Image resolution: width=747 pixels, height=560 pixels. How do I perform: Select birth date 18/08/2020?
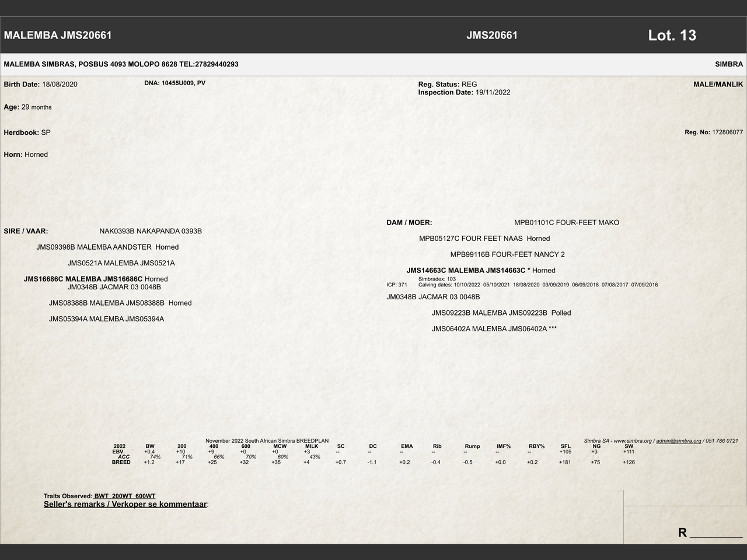click(60, 84)
